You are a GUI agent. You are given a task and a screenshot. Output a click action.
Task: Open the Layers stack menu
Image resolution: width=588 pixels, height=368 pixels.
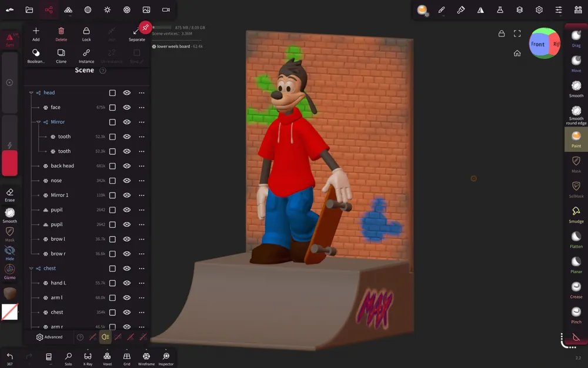(519, 10)
